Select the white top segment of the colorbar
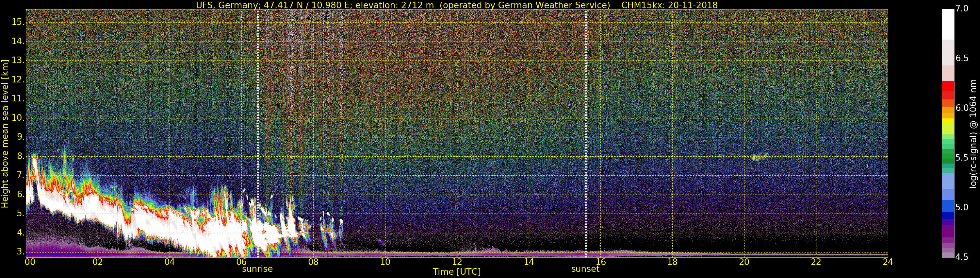Viewport: 980px width, 278px height. coord(948,24)
